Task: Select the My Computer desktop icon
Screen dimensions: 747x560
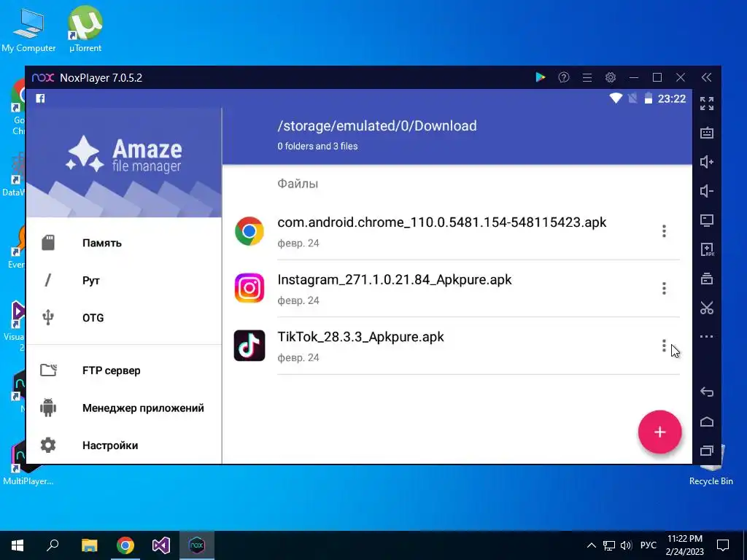Action: pos(28,29)
